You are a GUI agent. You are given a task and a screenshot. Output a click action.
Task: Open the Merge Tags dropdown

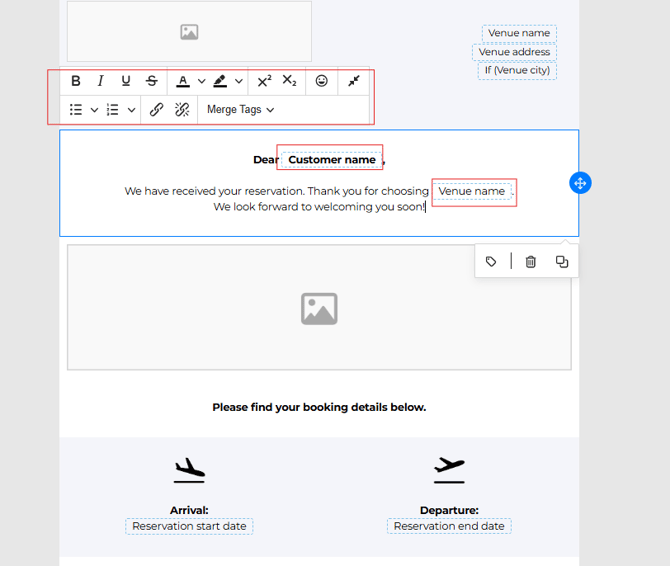240,110
